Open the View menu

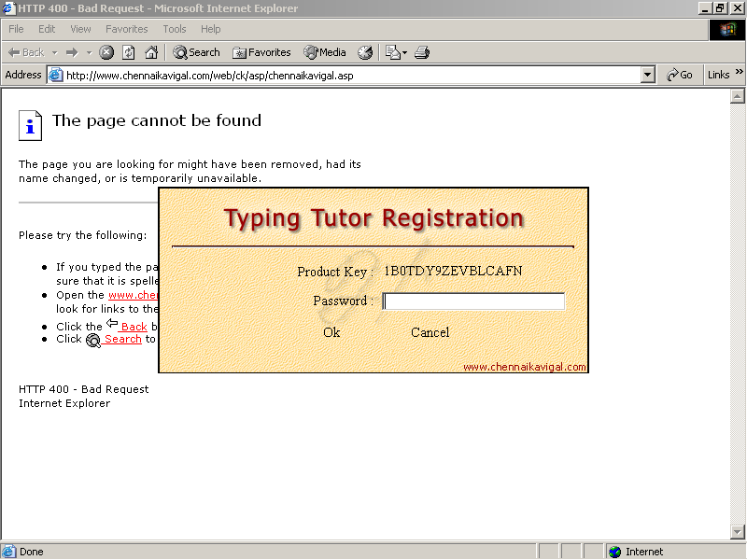point(80,29)
